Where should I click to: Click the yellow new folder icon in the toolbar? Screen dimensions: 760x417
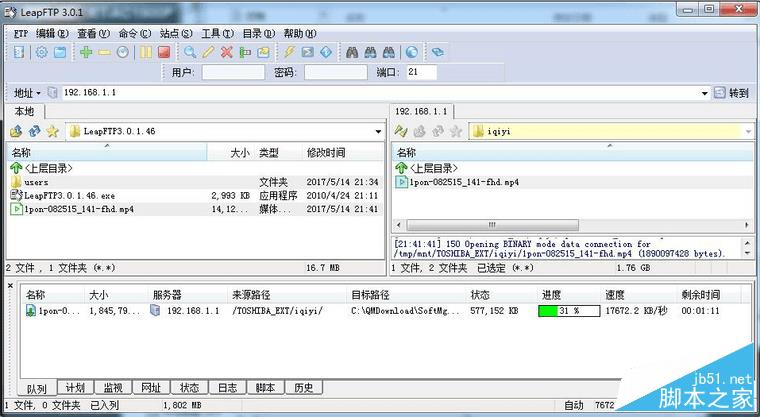click(263, 52)
